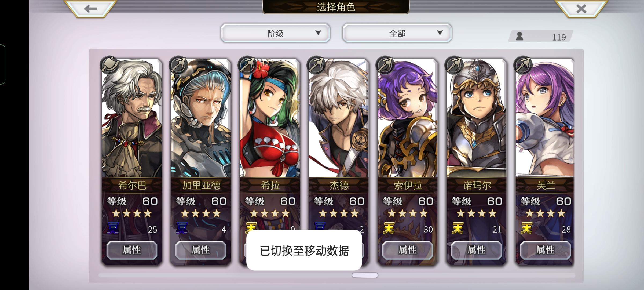Click the axe weapon icon on 希尔巴's card
This screenshot has height=290, width=644.
coord(109,65)
